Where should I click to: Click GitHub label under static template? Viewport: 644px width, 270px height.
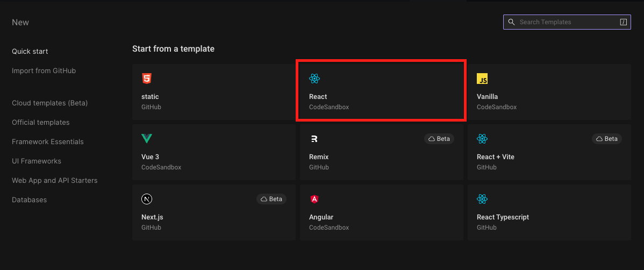[151, 107]
